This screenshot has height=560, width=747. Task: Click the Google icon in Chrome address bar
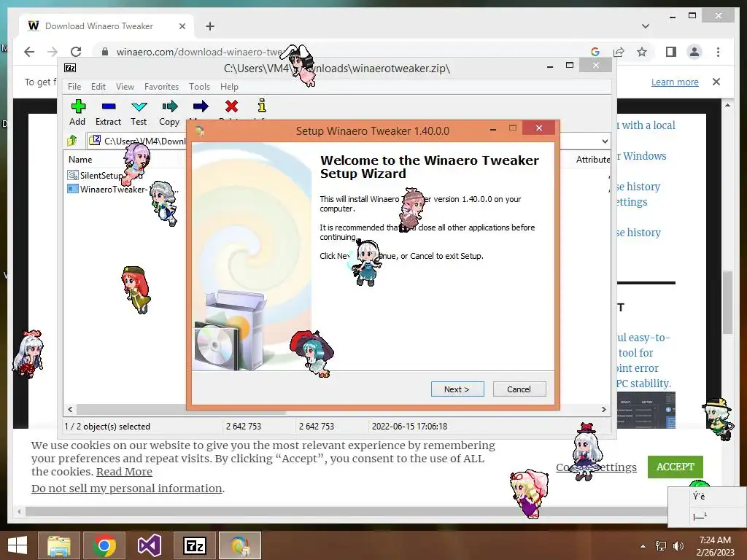pyautogui.click(x=595, y=52)
